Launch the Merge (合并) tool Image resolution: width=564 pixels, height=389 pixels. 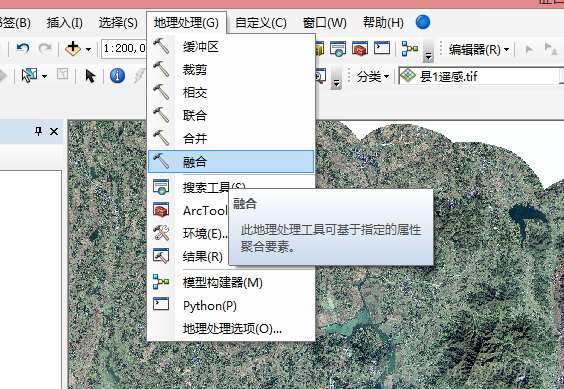click(x=231, y=139)
